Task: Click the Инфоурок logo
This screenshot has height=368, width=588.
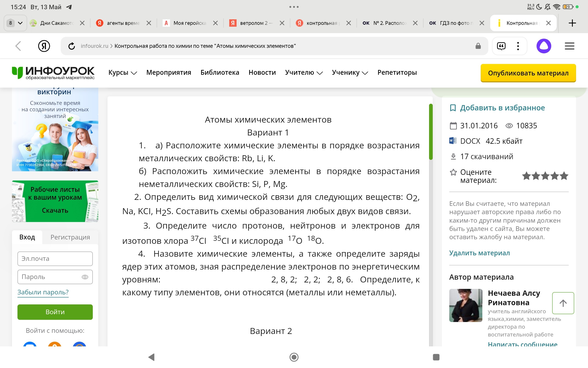Action: pos(53,73)
